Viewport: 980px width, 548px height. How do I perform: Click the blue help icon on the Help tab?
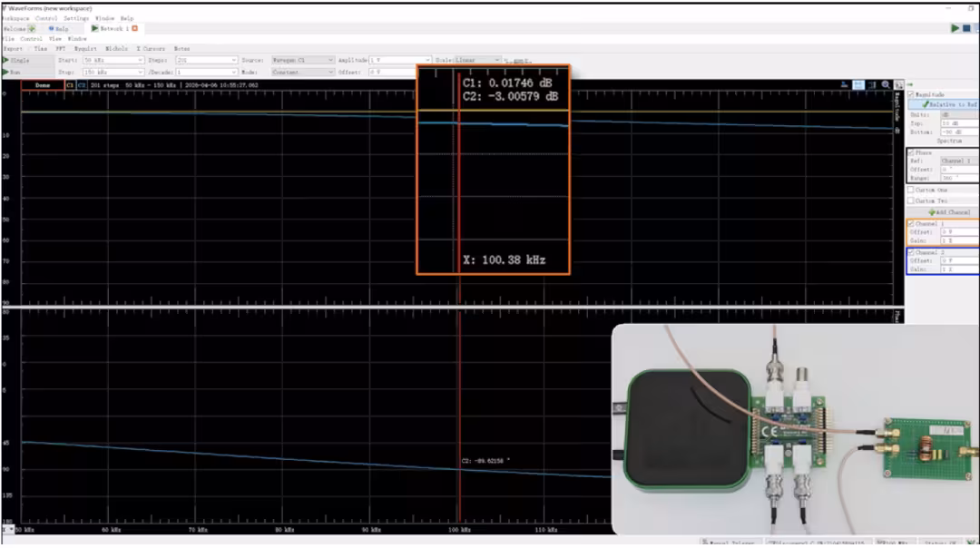pyautogui.click(x=51, y=29)
